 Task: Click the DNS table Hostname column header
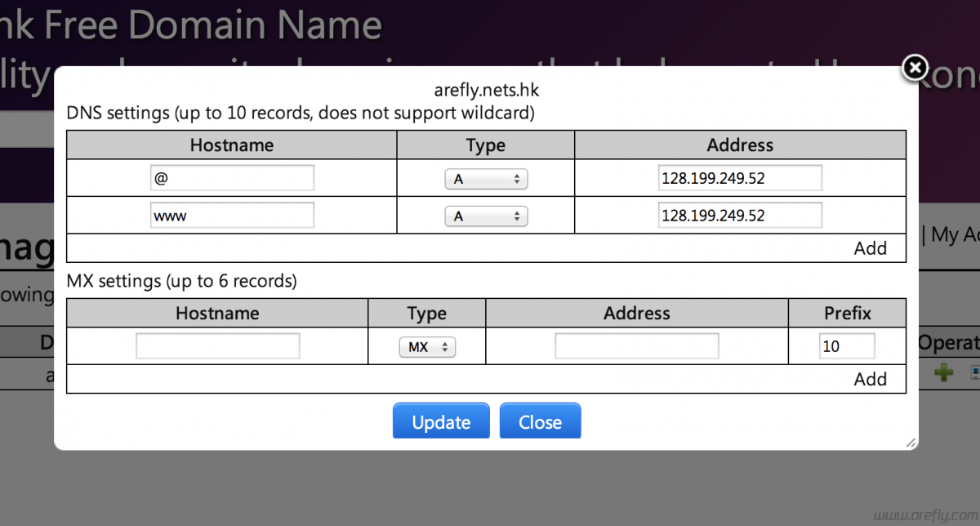pos(232,145)
